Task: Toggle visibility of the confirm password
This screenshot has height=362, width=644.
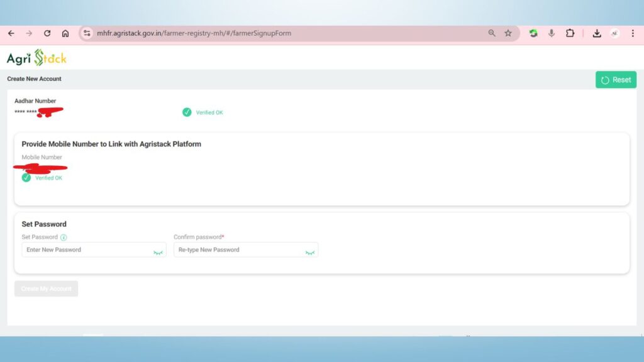Action: 310,253
